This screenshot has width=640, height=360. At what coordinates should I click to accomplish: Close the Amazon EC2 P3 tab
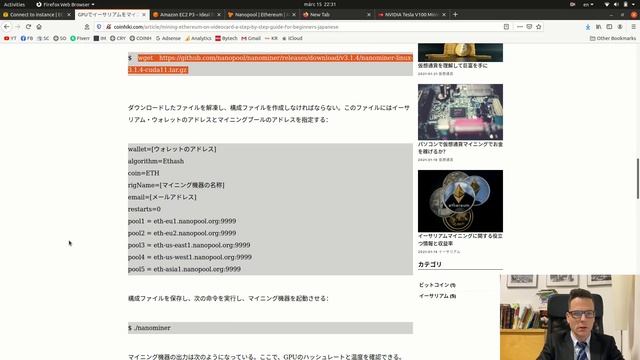219,14
